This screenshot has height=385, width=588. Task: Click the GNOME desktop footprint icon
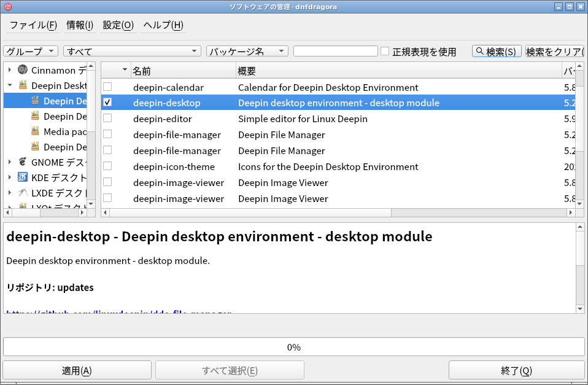coord(23,161)
